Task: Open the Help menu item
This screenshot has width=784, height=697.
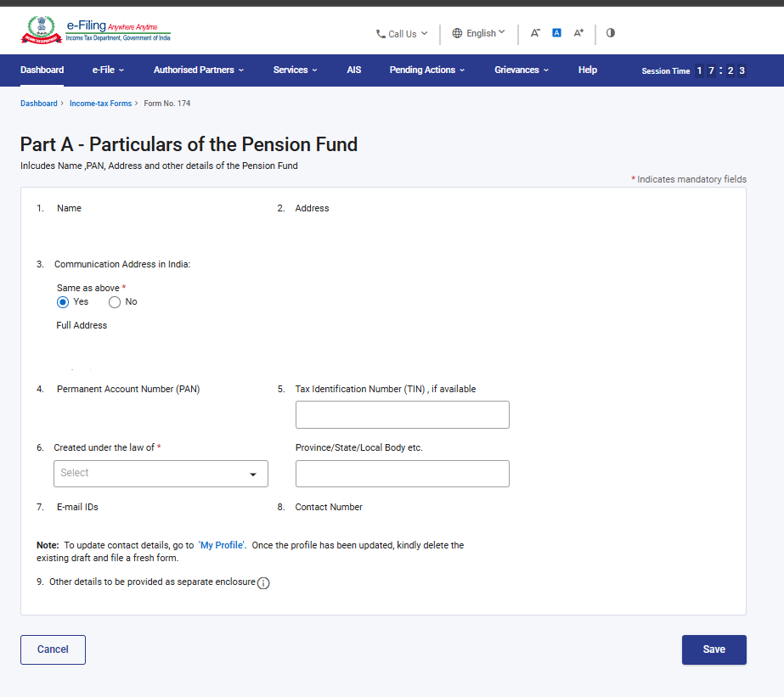Action: (x=588, y=70)
